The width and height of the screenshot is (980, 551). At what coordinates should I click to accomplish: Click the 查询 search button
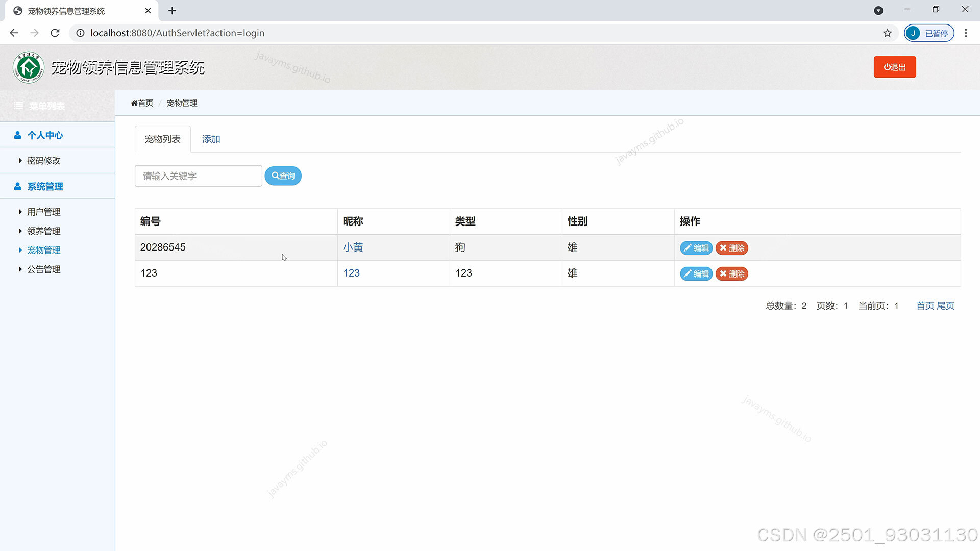(283, 176)
